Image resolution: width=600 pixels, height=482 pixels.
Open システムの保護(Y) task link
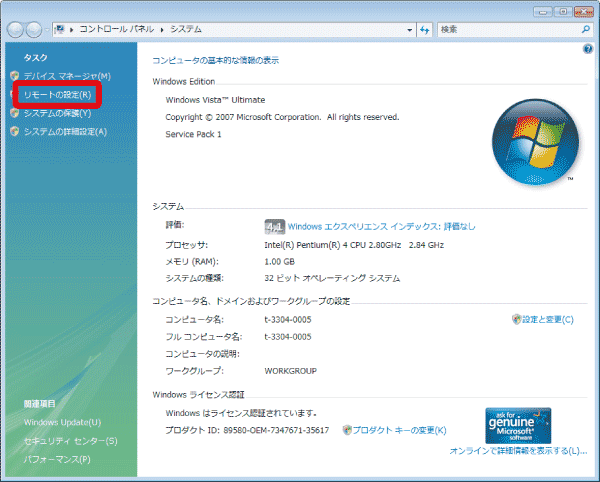pos(57,113)
